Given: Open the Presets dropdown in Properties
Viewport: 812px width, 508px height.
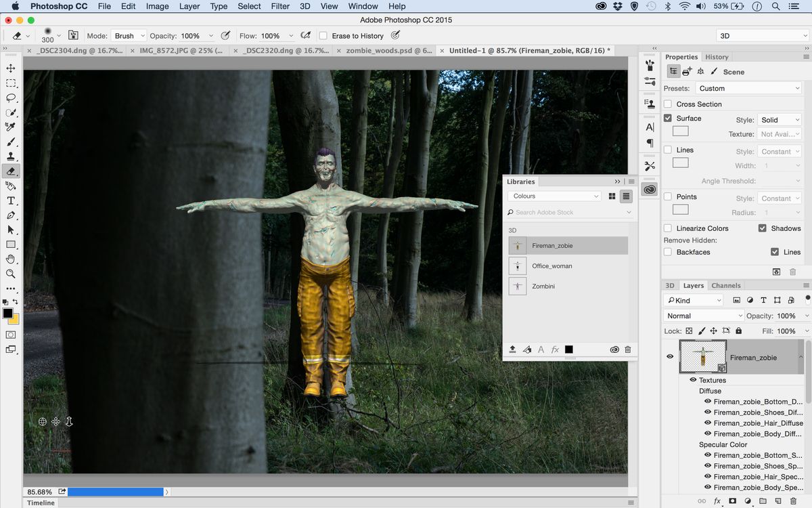Looking at the screenshot, I should point(748,87).
